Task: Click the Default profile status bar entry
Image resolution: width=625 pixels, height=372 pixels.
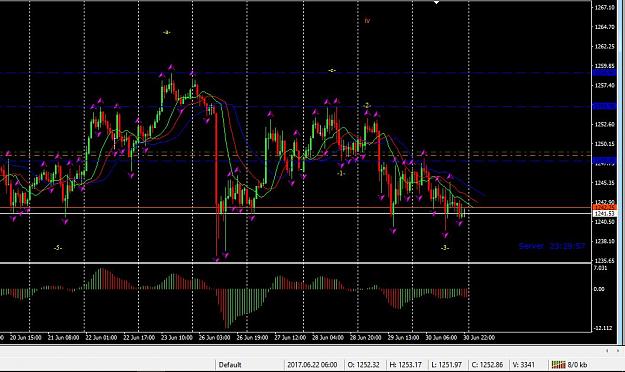Action: (x=230, y=364)
